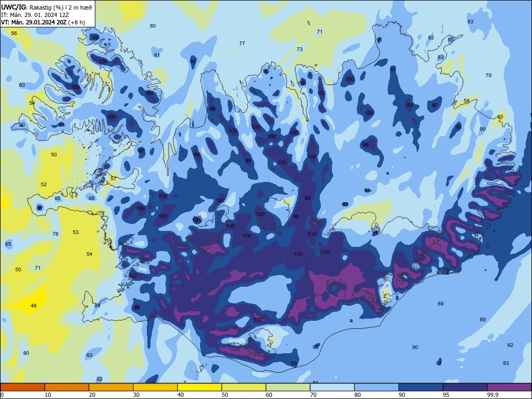The width and height of the screenshot is (532, 399).
Task: Click the light blue 80–90 legend swatch
Action: [377, 387]
